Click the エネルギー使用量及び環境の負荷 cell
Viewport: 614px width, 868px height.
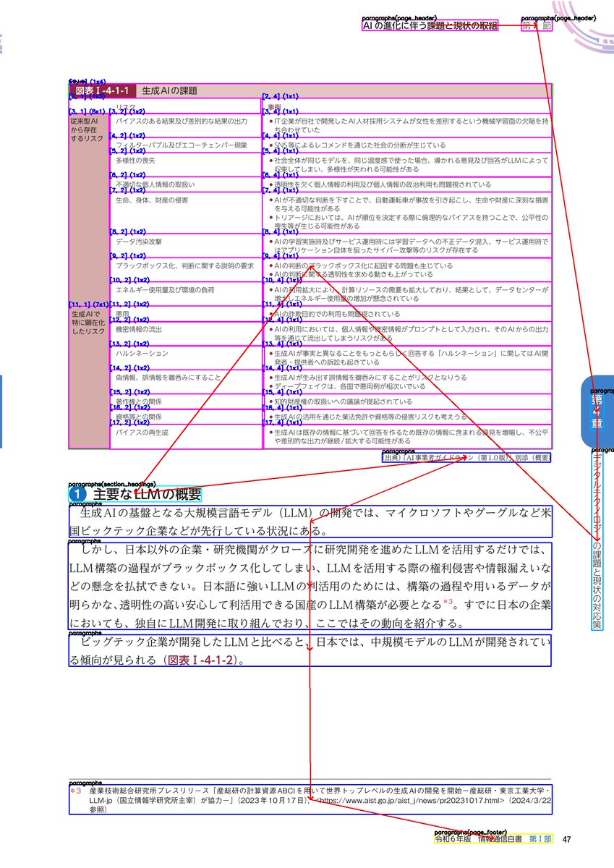185,294
